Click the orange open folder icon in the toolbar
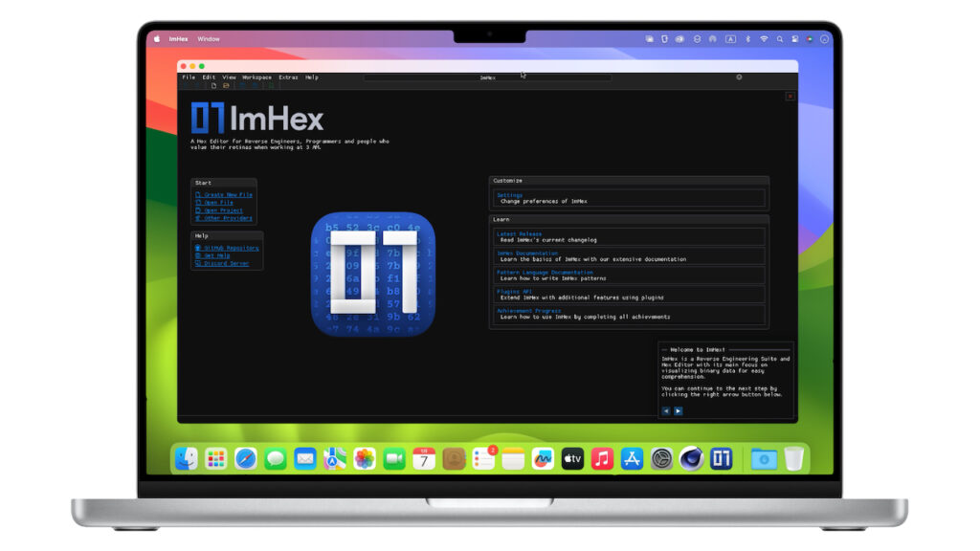This screenshot has height=551, width=980. point(226,85)
